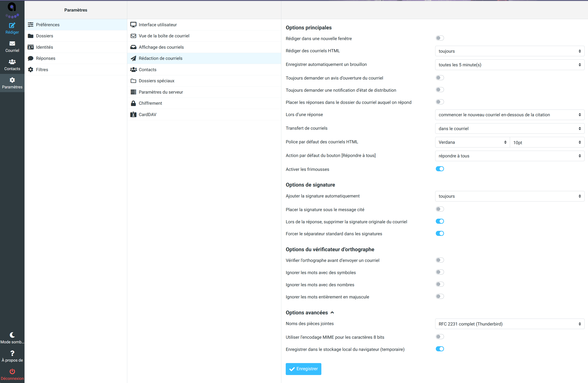Disable Activer les frimousses switch
The width and height of the screenshot is (588, 383).
click(440, 169)
